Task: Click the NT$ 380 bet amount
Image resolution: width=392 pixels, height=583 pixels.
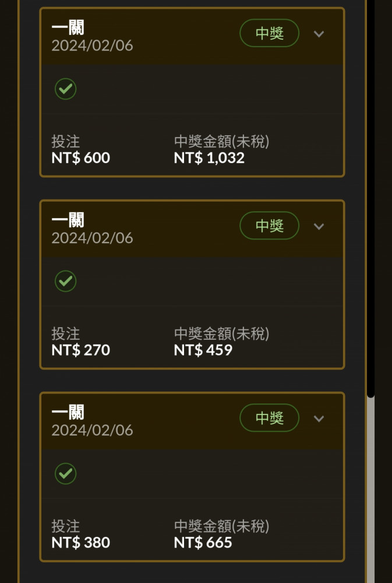Action: click(80, 542)
